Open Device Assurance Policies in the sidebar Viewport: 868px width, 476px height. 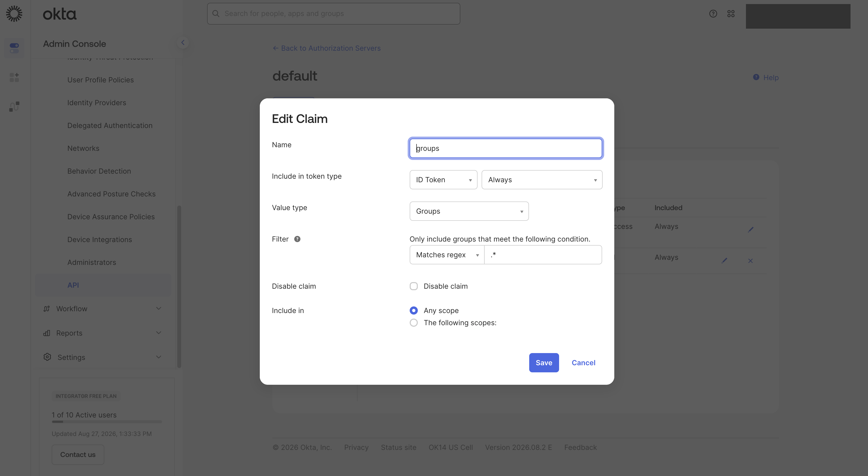click(x=111, y=216)
